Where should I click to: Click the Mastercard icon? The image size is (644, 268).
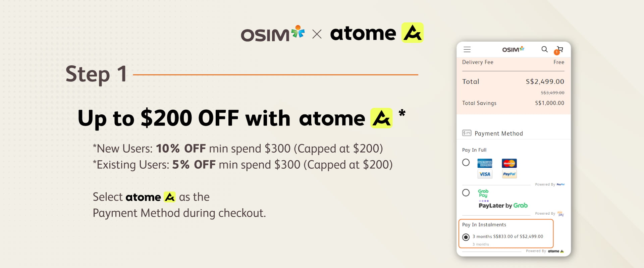pos(509,163)
